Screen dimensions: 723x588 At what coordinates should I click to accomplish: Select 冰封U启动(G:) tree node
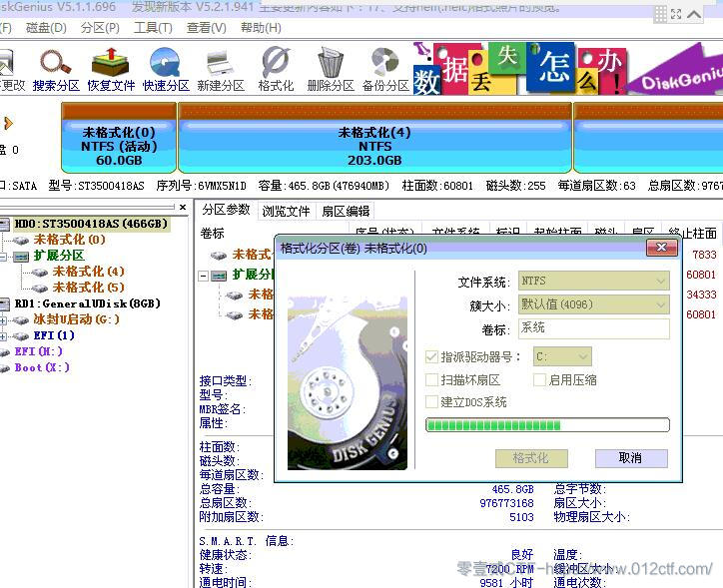pyautogui.click(x=77, y=319)
